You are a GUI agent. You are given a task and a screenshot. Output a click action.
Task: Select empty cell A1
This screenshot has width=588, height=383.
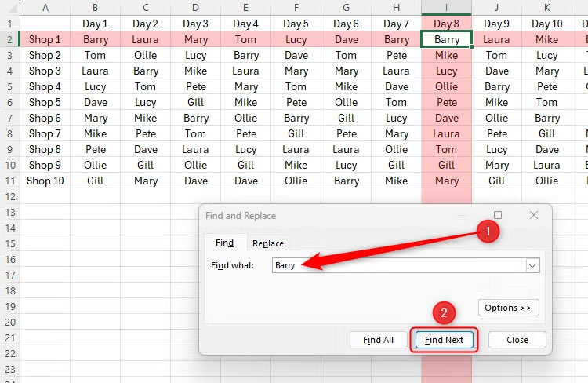tap(45, 24)
